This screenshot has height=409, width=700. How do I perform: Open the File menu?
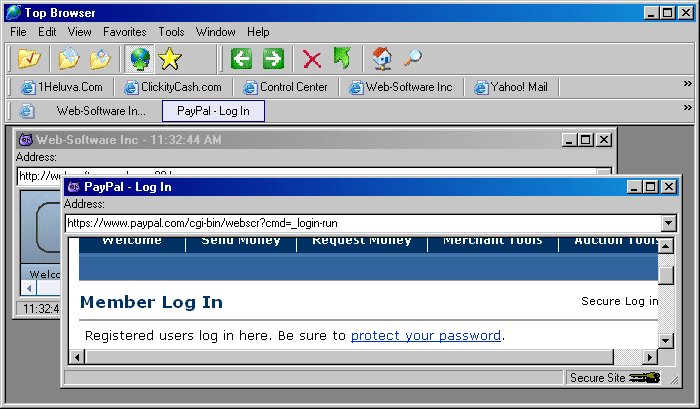click(x=18, y=32)
